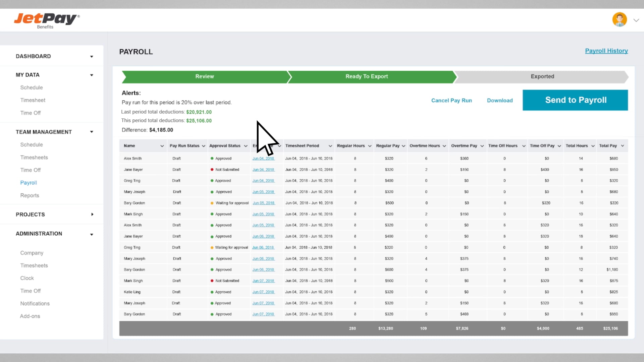
Task: Open the account menu chevron
Action: (636, 20)
